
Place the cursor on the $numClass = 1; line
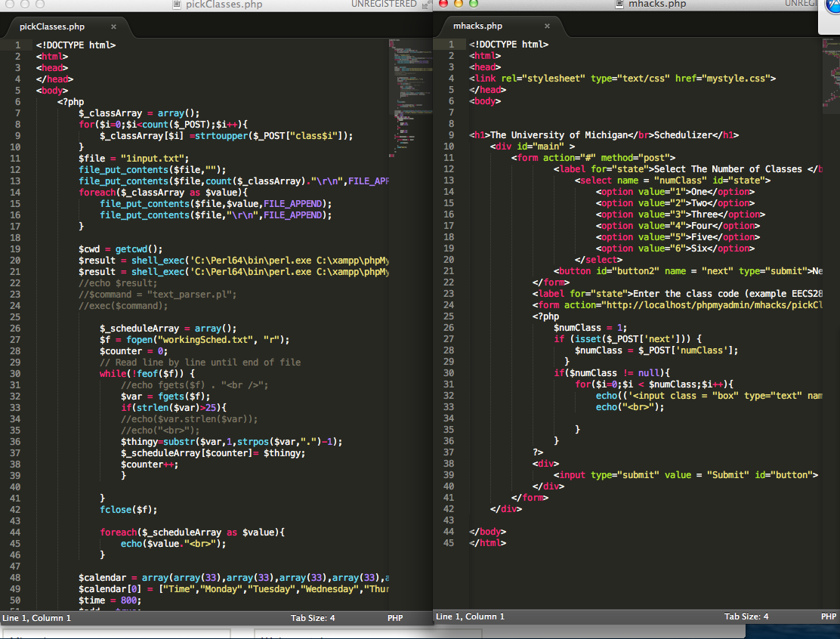tap(590, 328)
